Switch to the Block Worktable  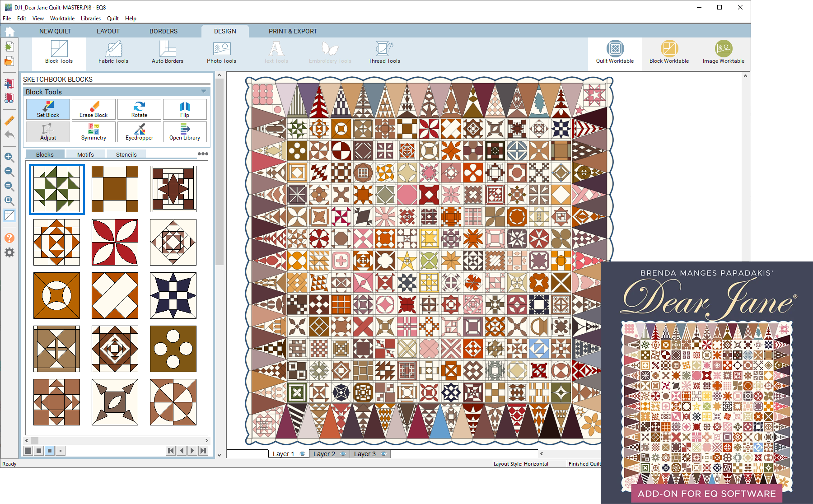click(x=669, y=53)
